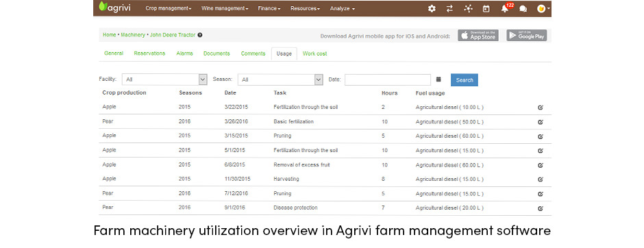Open Resources menu
This screenshot has width=644, height=248.
pyautogui.click(x=305, y=8)
